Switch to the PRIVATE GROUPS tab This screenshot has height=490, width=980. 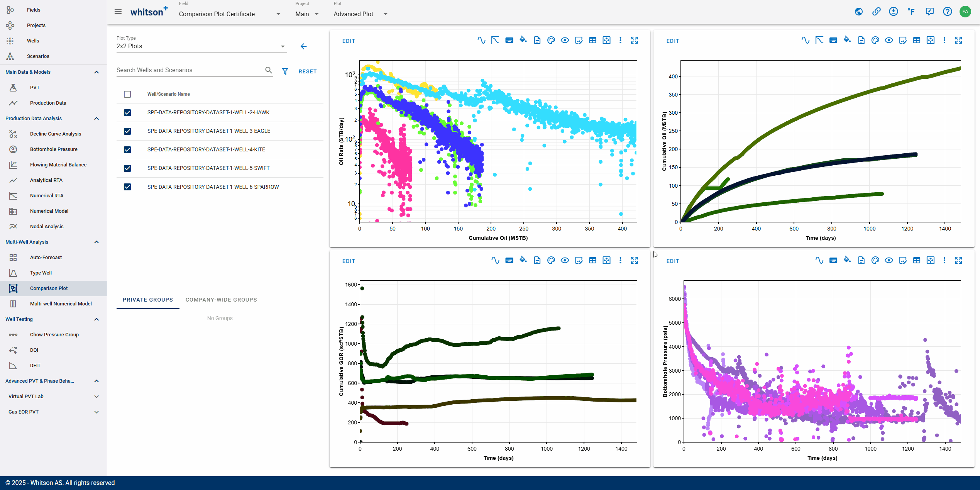pos(148,300)
